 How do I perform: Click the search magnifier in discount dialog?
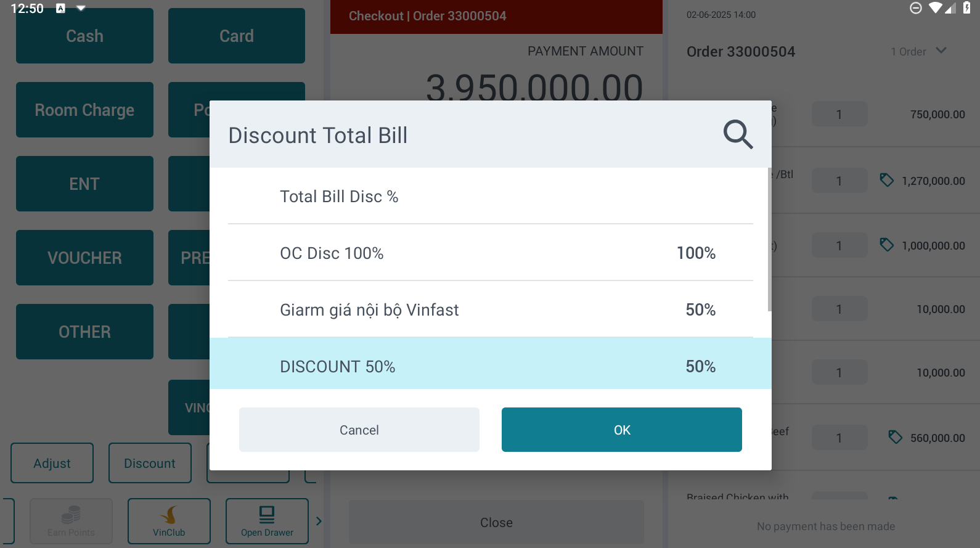pyautogui.click(x=738, y=134)
